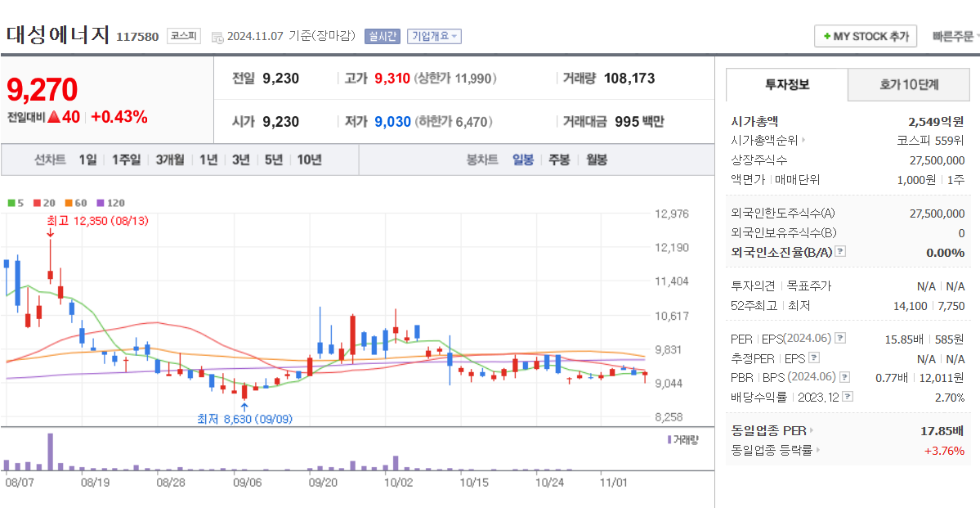Screen dimensions: 980x508
Task: Click the 실시간 real-time badge
Action: coord(383,36)
